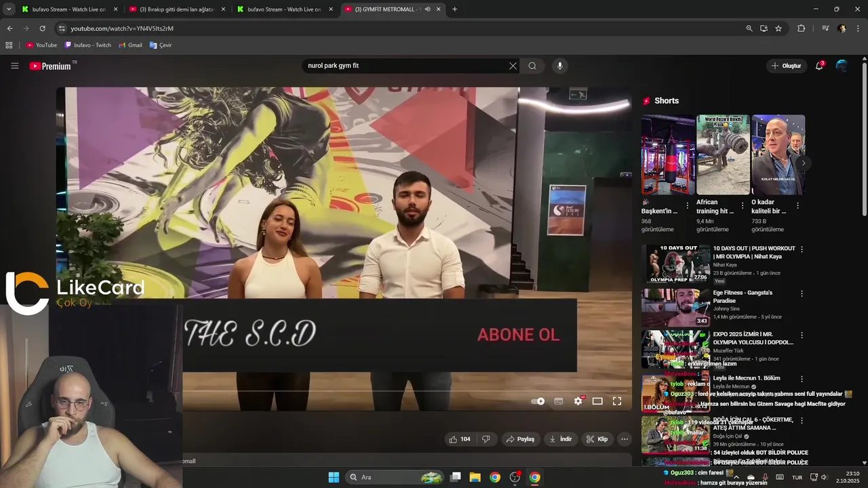Open Çevir bookmark
This screenshot has height=488, width=868.
click(161, 45)
